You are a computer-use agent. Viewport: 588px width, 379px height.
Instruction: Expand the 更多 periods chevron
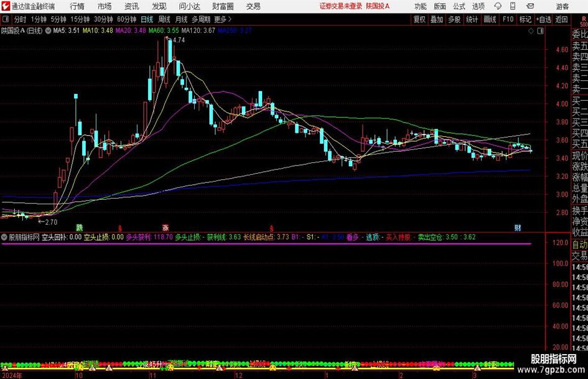[223, 19]
